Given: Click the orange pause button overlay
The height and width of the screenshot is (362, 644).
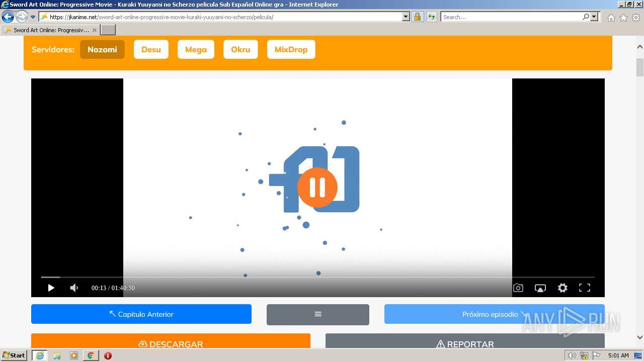Looking at the screenshot, I should coord(317,187).
